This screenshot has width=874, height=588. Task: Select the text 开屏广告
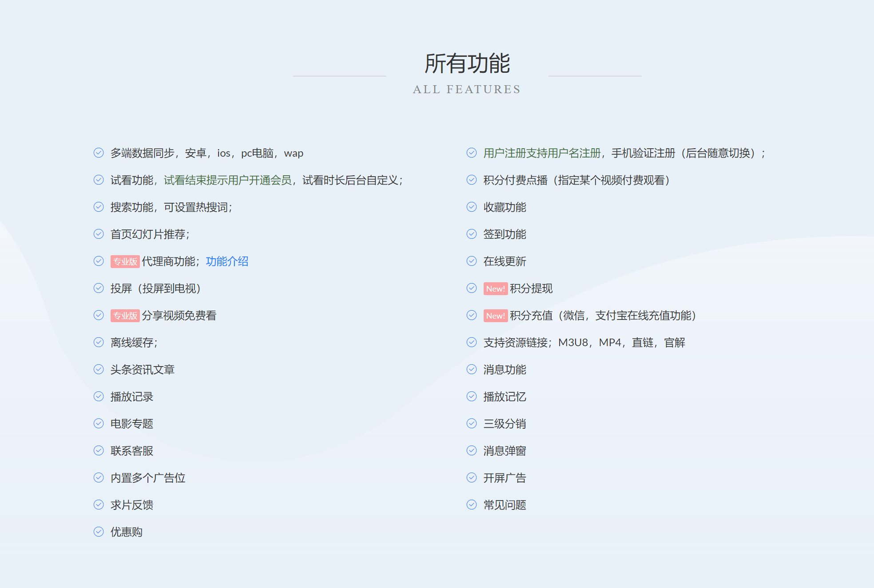[505, 478]
